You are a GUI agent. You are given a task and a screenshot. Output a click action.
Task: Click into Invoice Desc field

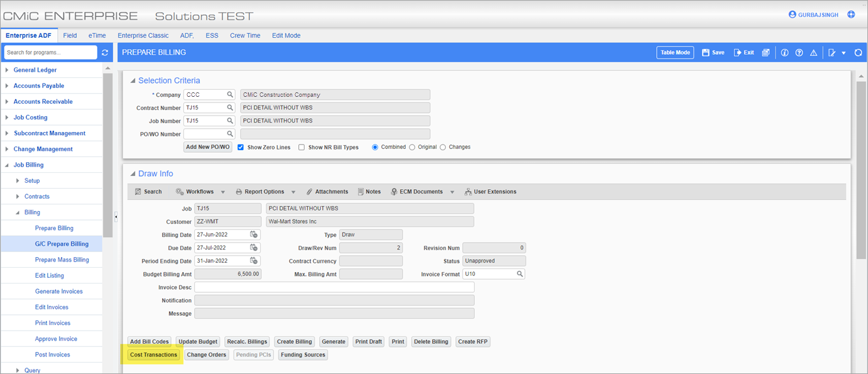coord(334,287)
